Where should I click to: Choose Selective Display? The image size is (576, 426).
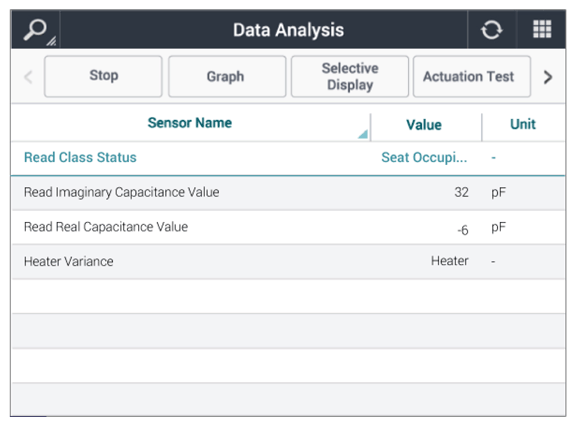point(350,76)
